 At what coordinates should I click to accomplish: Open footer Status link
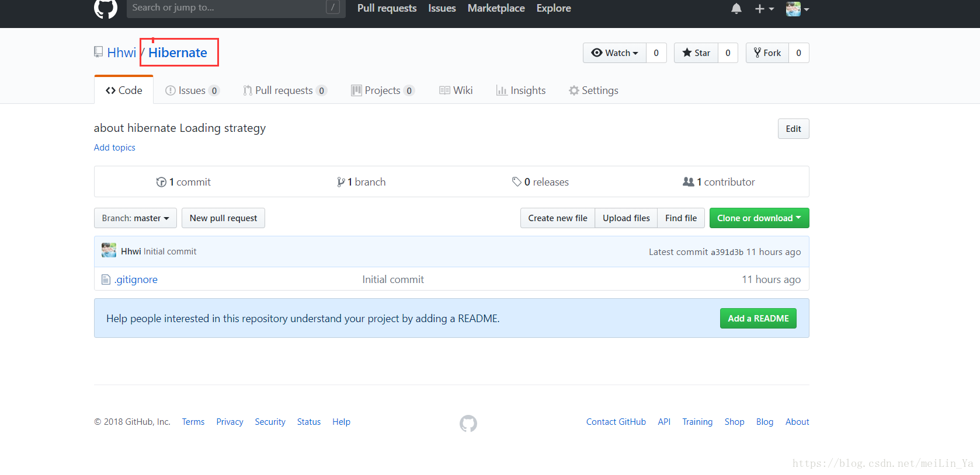[x=309, y=422]
